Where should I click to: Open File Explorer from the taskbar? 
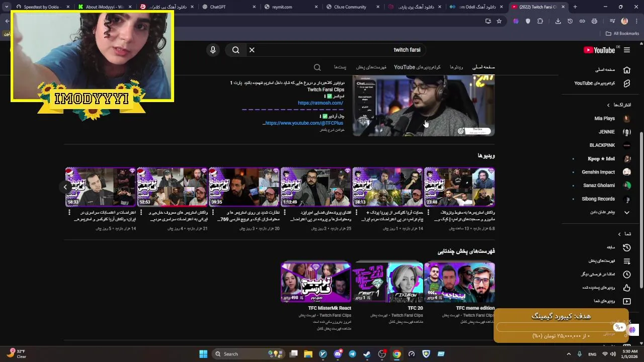click(308, 354)
